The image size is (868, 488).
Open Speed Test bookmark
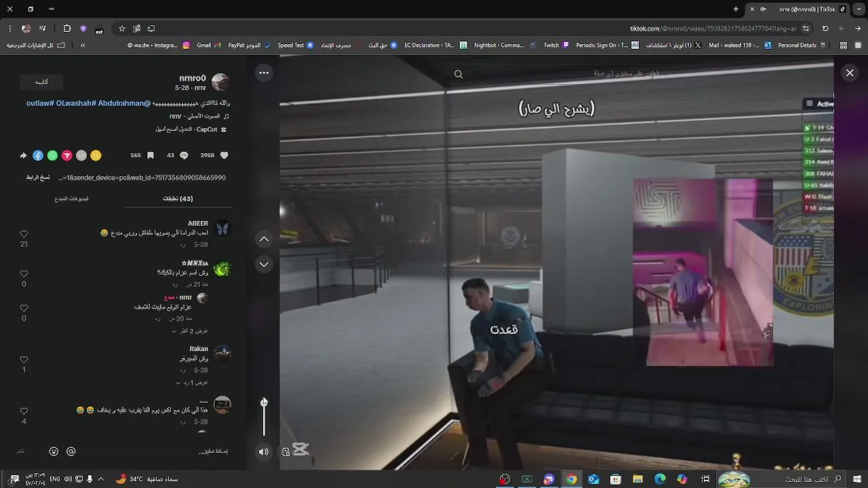tap(296, 45)
